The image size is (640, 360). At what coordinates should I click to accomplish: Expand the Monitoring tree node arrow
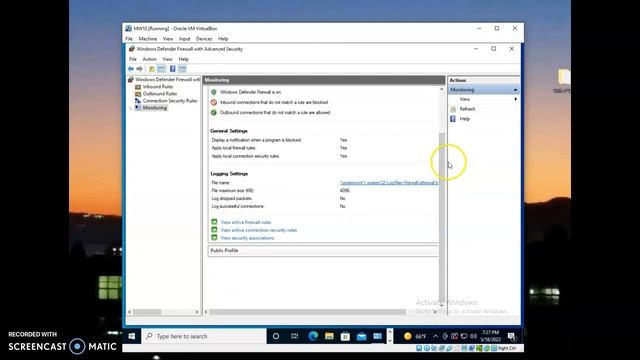(131, 108)
